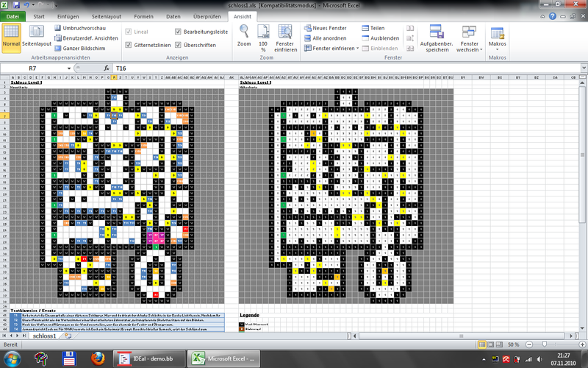Open Makros dropdown menu
This screenshot has width=588, height=368.
[498, 38]
